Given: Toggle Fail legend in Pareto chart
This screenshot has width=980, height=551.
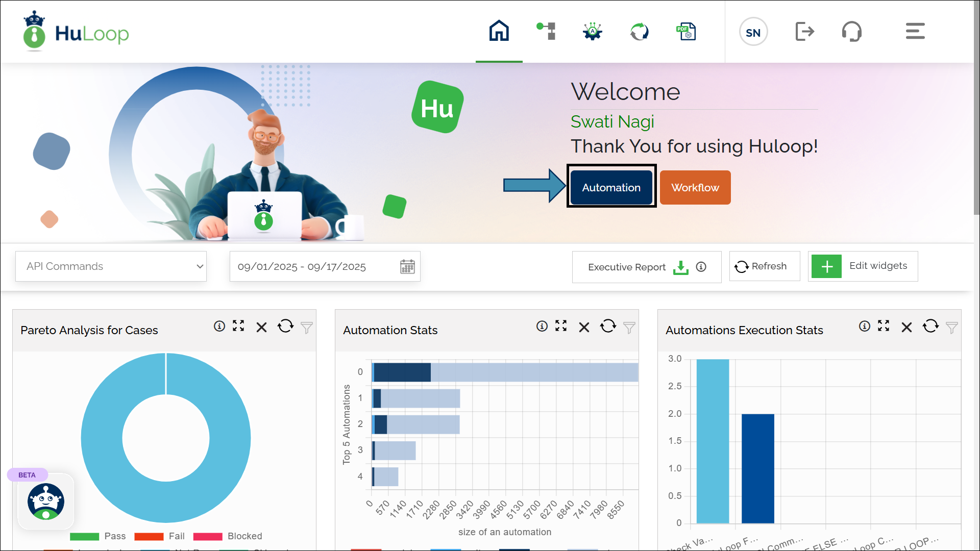Looking at the screenshot, I should click(160, 536).
